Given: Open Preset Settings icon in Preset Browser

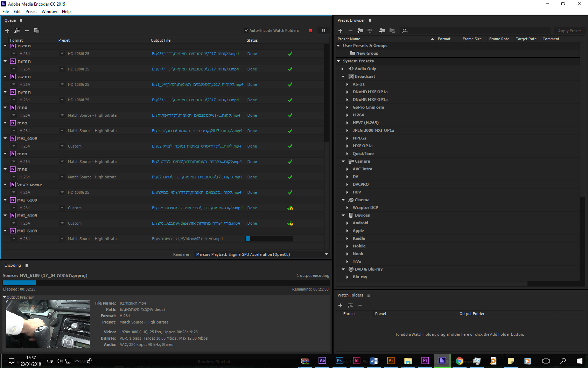Looking at the screenshot, I should tap(370, 31).
